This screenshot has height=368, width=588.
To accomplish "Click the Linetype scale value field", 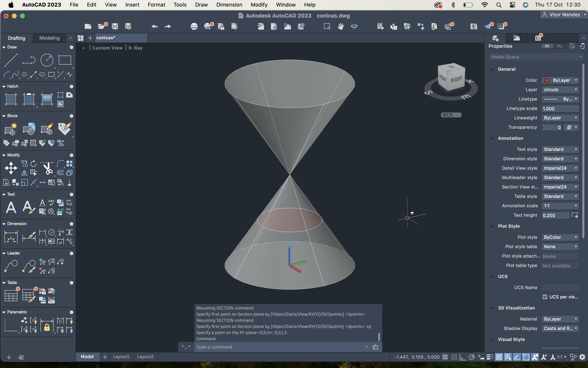I will tap(560, 109).
